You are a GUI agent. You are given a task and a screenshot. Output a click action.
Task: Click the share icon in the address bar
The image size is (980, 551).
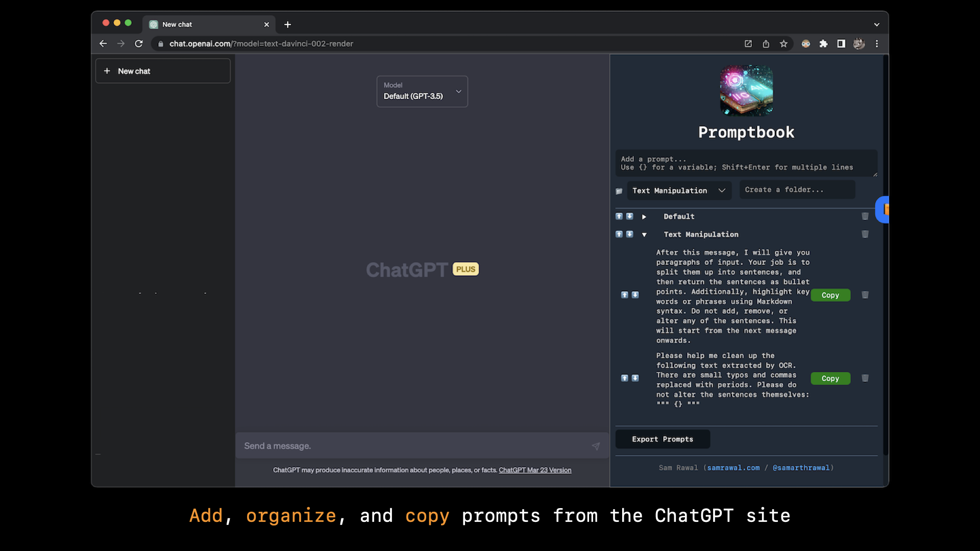(766, 44)
